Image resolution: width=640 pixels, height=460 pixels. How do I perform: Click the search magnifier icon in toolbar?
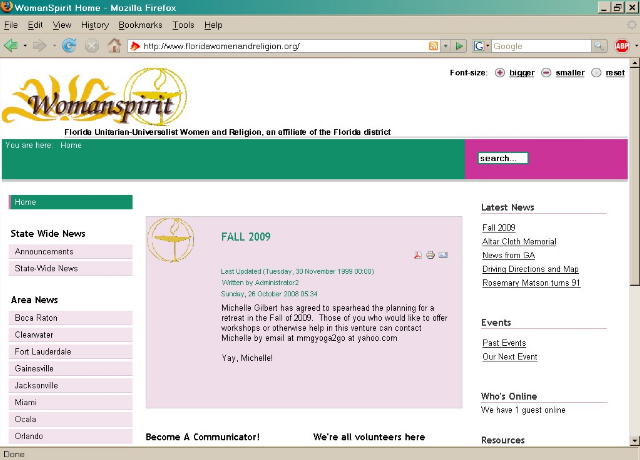tap(598, 46)
